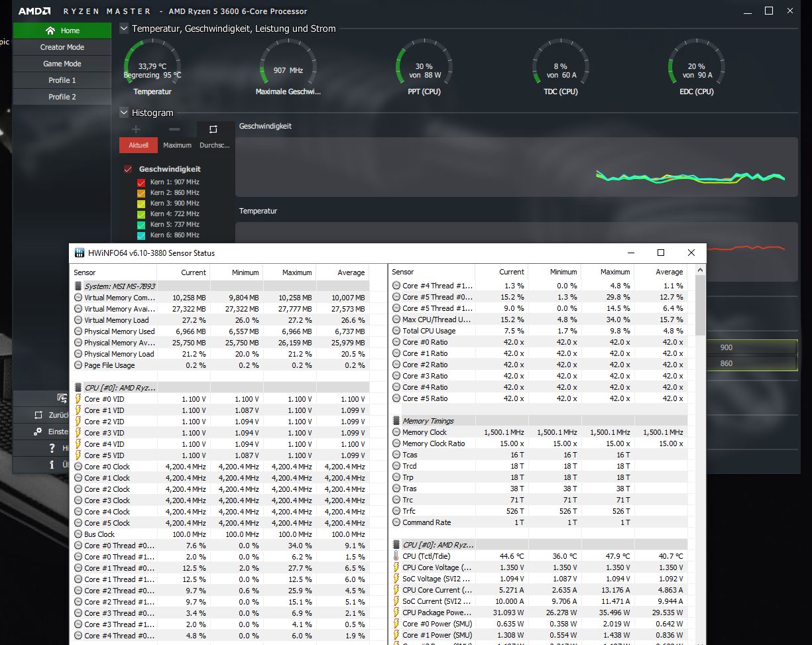Select the Core #3 Clock row

(220, 500)
